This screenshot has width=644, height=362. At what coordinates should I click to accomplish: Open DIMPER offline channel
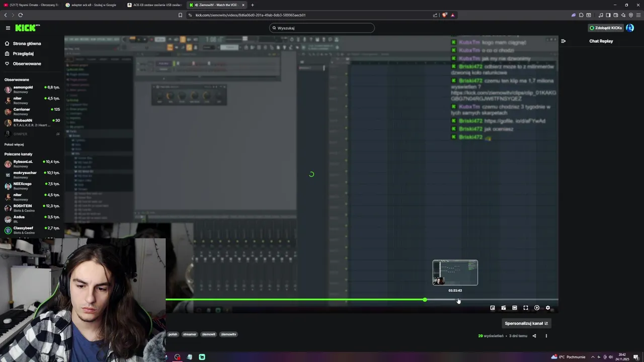(x=32, y=134)
